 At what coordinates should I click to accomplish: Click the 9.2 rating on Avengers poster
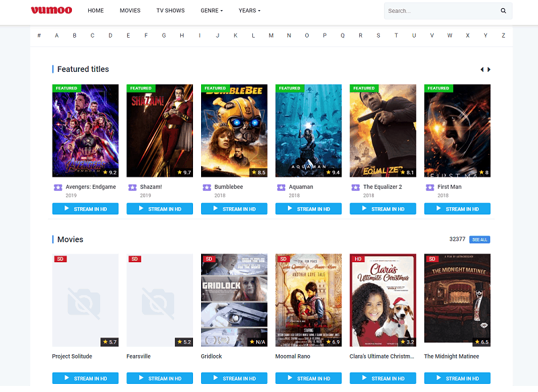point(110,172)
